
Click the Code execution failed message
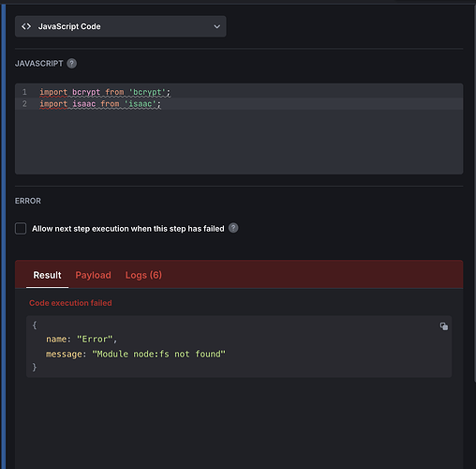point(70,303)
